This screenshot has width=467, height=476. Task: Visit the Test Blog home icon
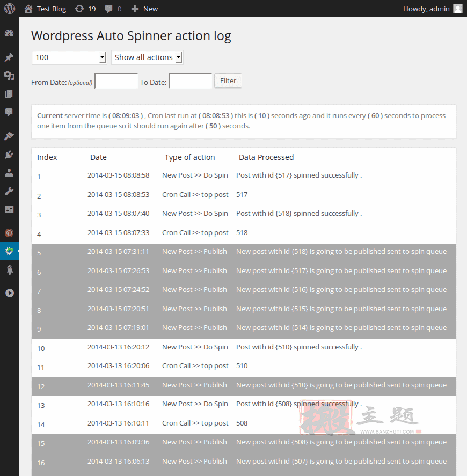point(28,9)
